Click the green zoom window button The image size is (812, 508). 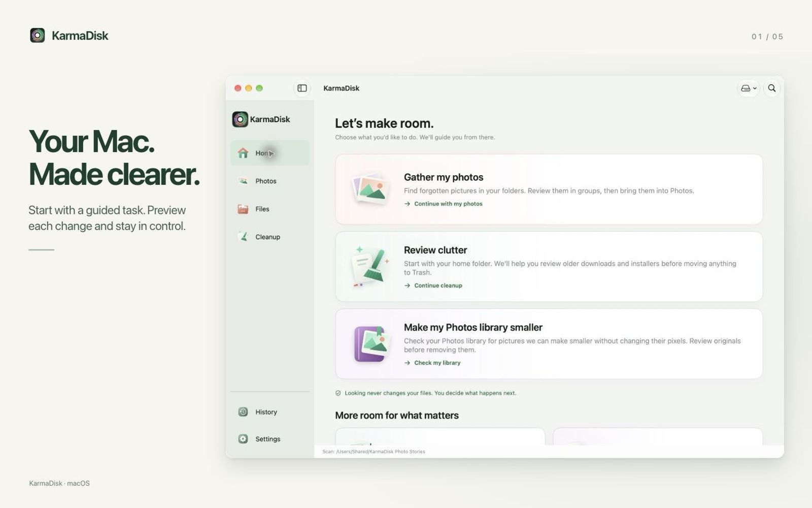259,88
